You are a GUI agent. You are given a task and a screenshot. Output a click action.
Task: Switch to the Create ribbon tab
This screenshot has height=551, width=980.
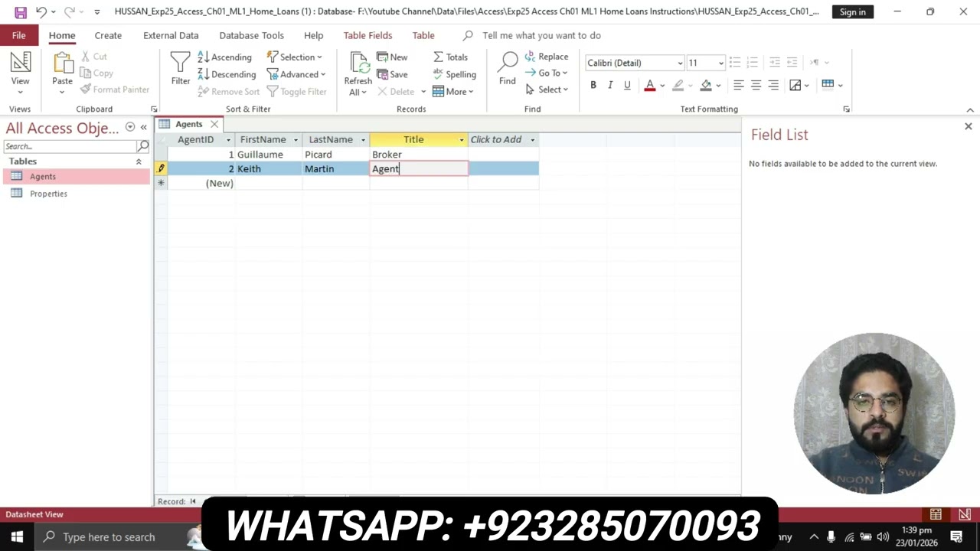(x=108, y=35)
